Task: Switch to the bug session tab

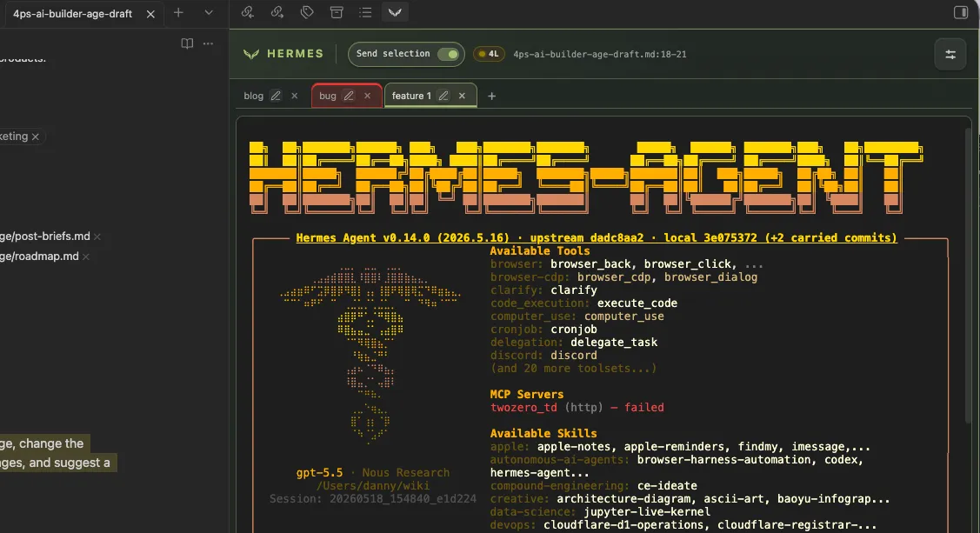Action: click(328, 96)
